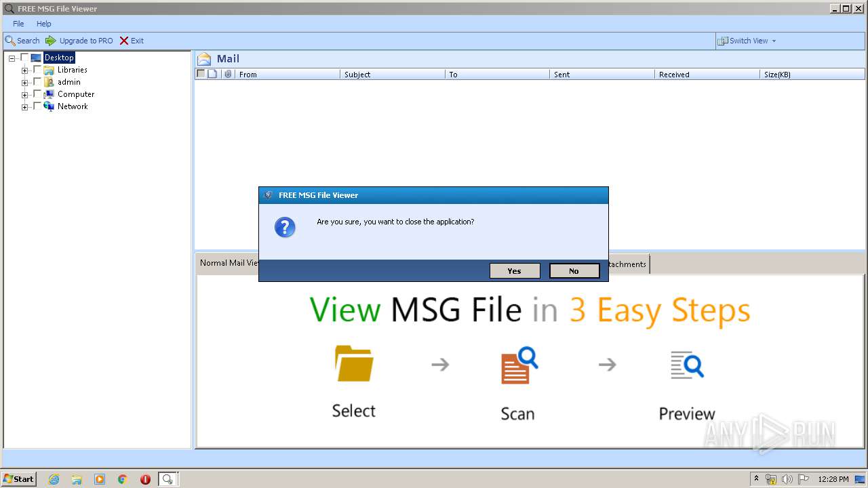Sort by the Received column header
Screen dimensions: 868x488
(707, 75)
